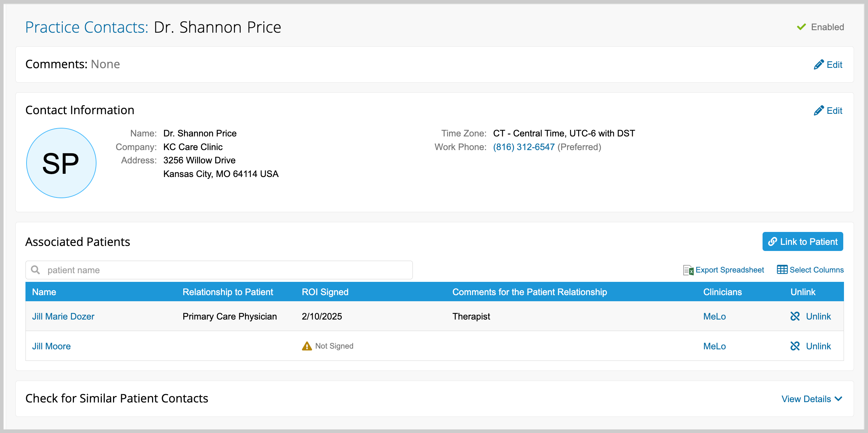The width and height of the screenshot is (868, 433).
Task: Click the Export Spreadsheet file icon
Action: [x=688, y=270]
